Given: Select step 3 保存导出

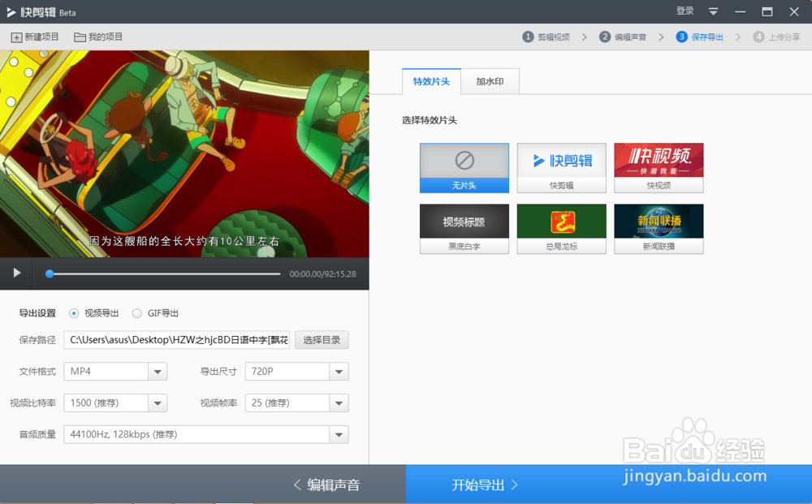Looking at the screenshot, I should (x=700, y=37).
